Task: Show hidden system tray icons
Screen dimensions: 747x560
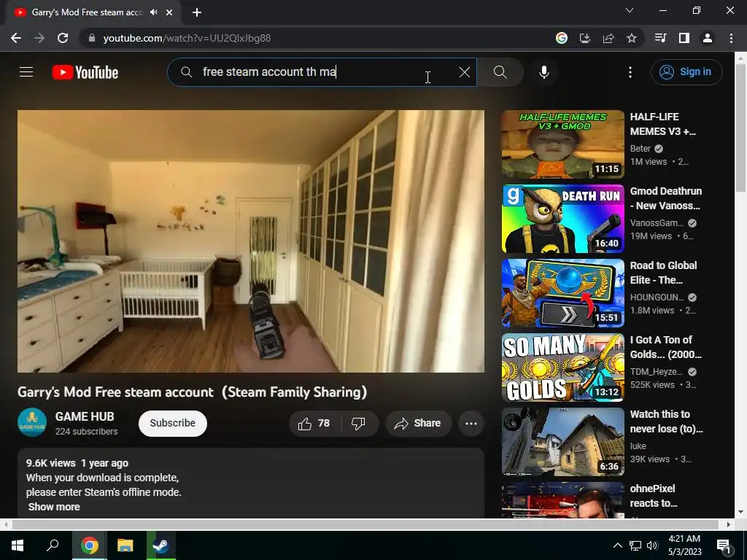Action: (x=617, y=545)
